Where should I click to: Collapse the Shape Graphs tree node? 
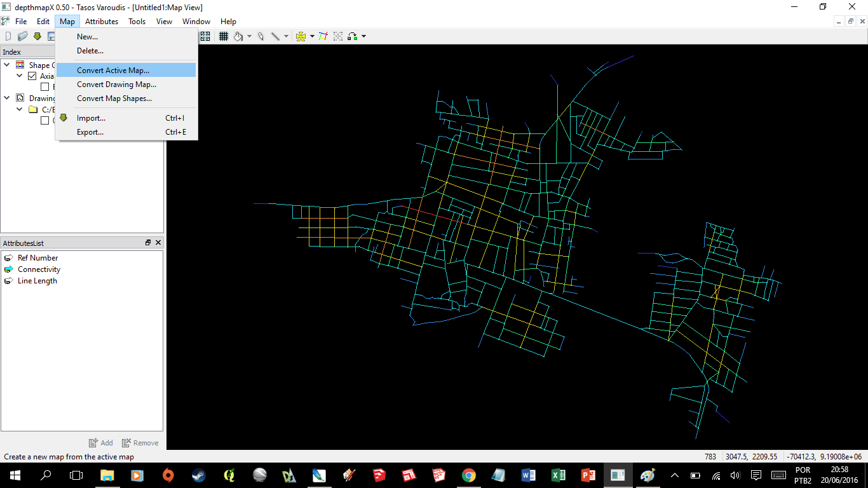(7, 65)
